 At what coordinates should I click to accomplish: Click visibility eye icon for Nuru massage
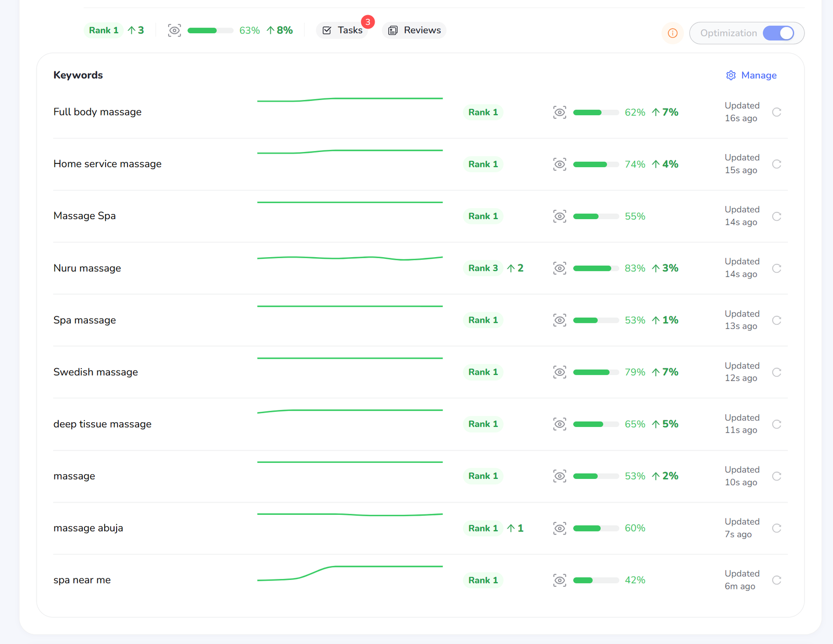coord(560,268)
